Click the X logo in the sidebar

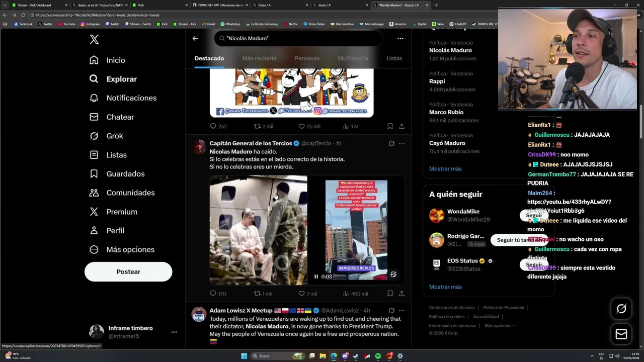tap(94, 40)
